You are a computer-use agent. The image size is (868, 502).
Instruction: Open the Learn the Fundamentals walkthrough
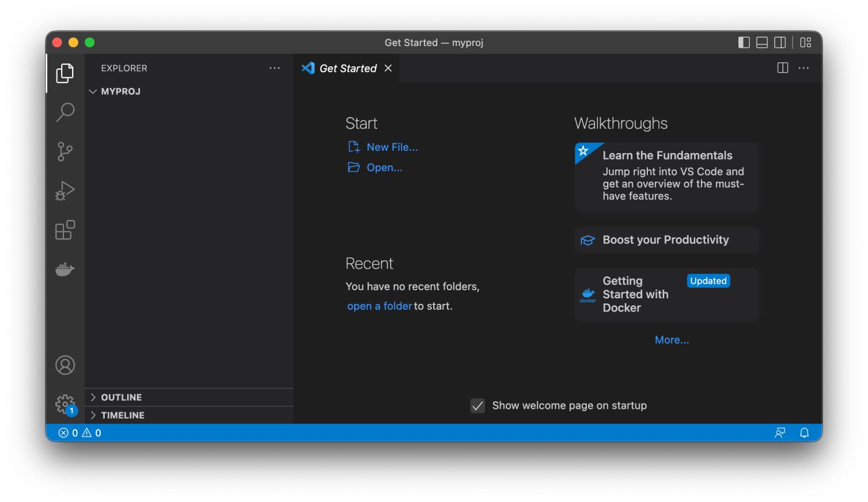[667, 175]
